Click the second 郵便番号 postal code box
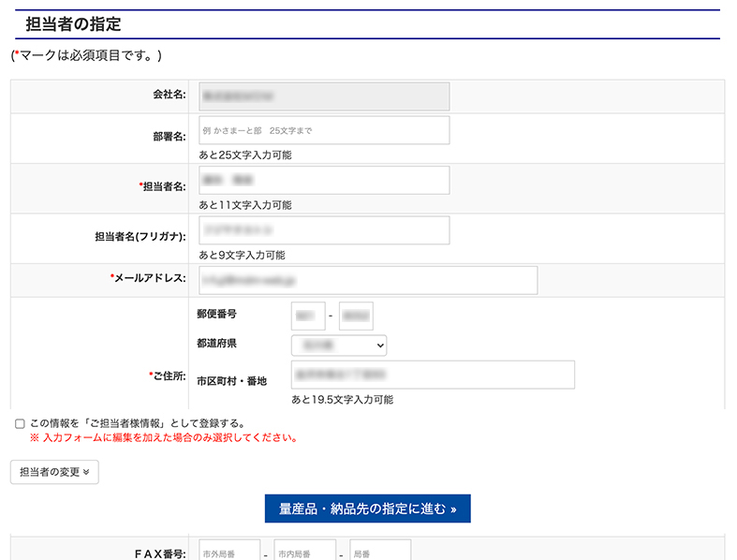Image resolution: width=737 pixels, height=560 pixels. [356, 316]
